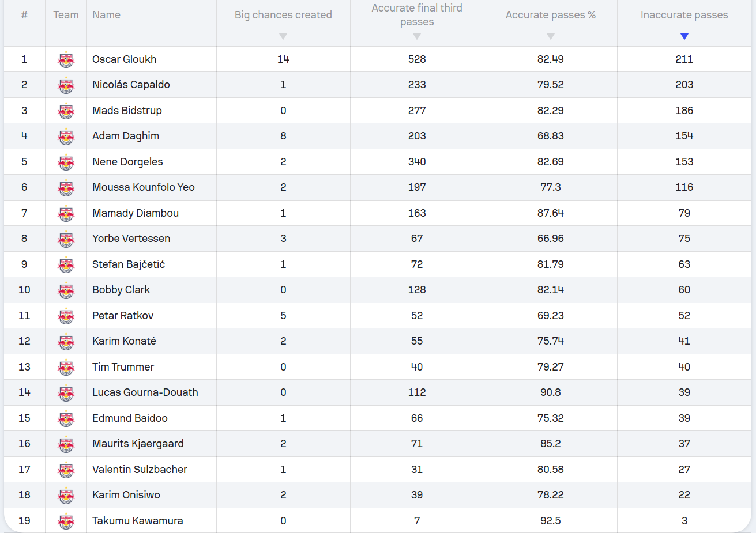Click team badge next to Mamady Diambou
The height and width of the screenshot is (533, 756).
click(66, 213)
